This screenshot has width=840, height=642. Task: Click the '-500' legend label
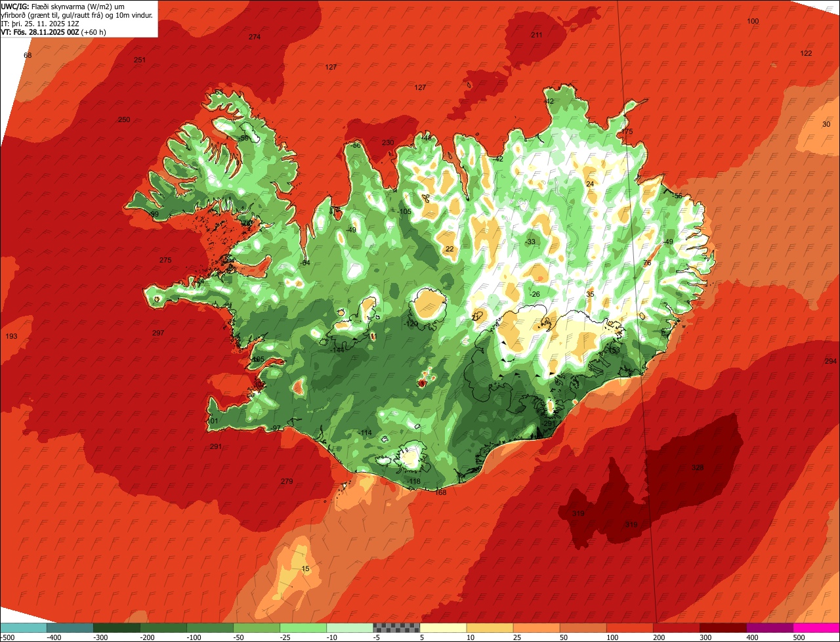pyautogui.click(x=7, y=637)
